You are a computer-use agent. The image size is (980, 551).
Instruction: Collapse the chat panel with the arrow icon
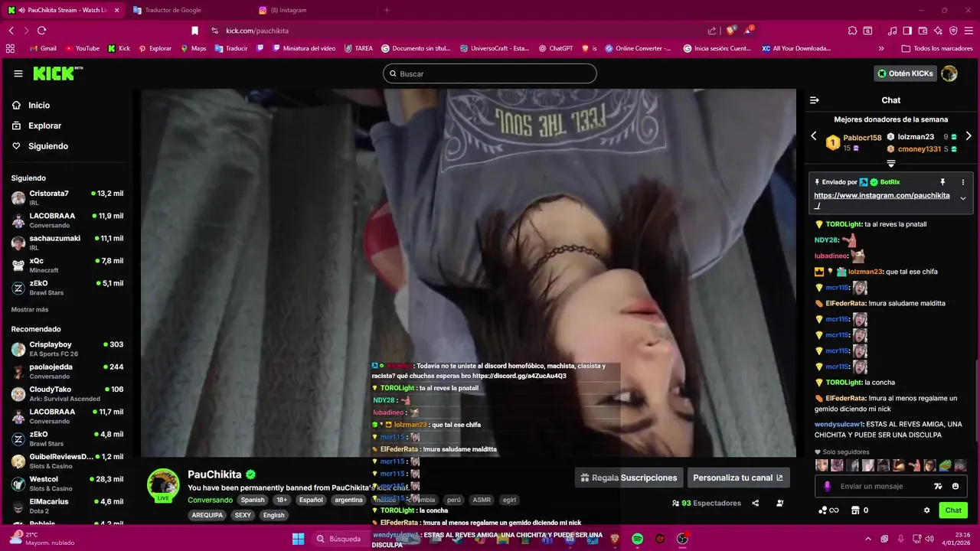coord(815,100)
